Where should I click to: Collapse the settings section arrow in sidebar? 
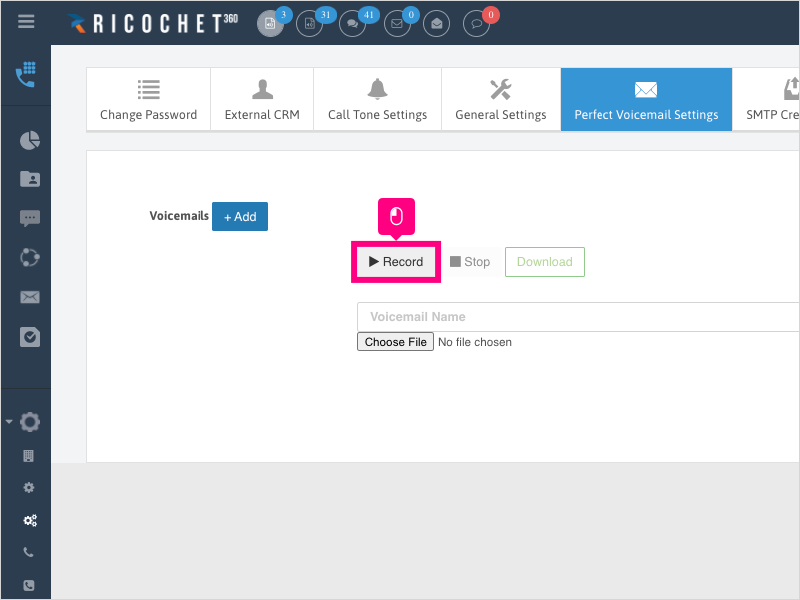[9, 421]
